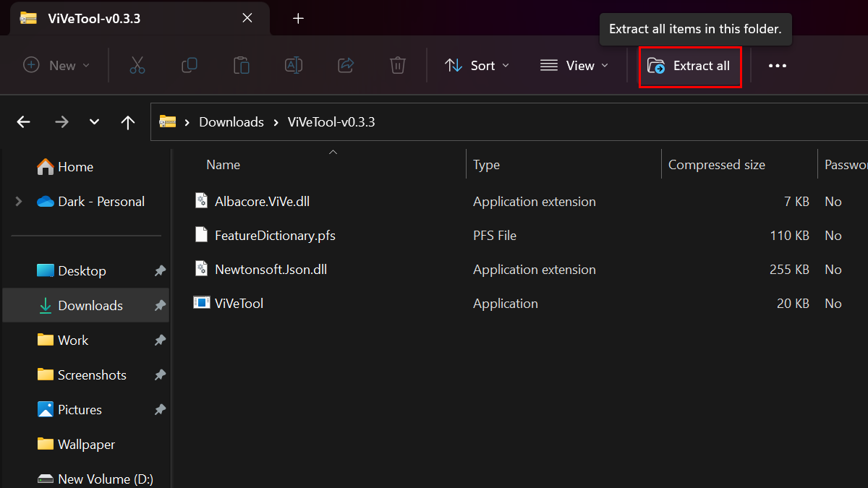
Task: Select Downloads in the address bar path
Action: point(231,122)
